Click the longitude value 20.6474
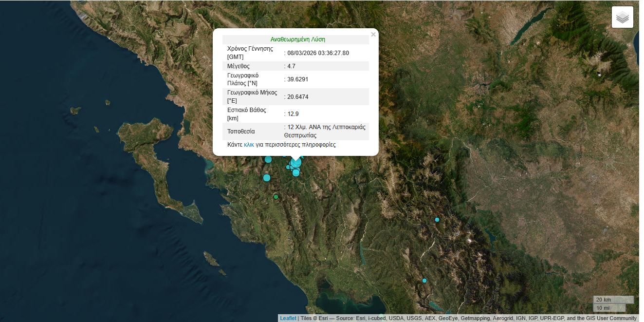 [x=297, y=97]
